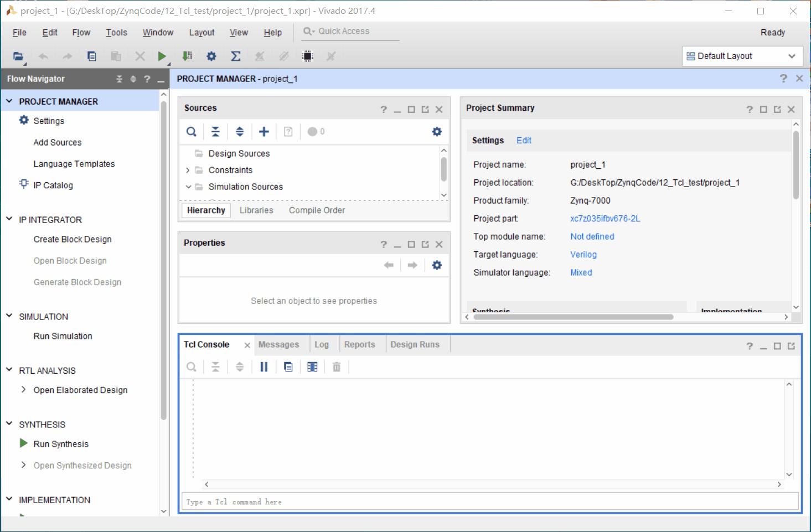Image resolution: width=811 pixels, height=532 pixels.
Task: Switch to Messages tab
Action: pyautogui.click(x=278, y=344)
